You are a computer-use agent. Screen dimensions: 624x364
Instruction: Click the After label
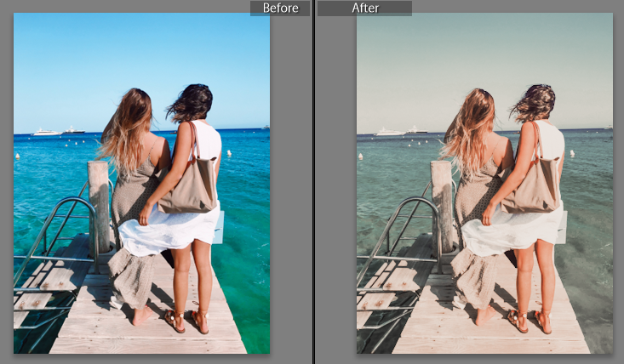click(365, 8)
